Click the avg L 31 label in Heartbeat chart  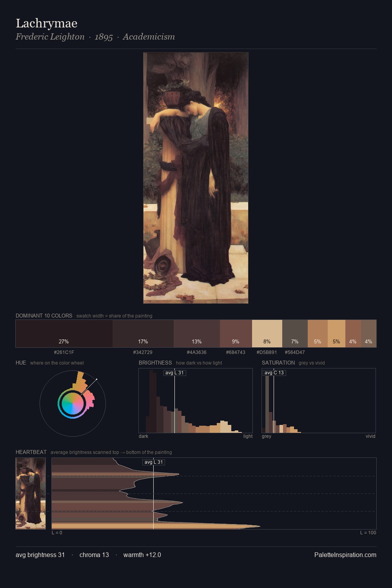154,462
